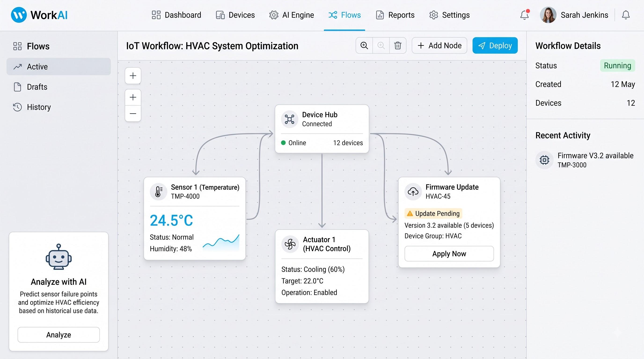Image resolution: width=644 pixels, height=359 pixels.
Task: Open the Reports tab
Action: [x=395, y=15]
